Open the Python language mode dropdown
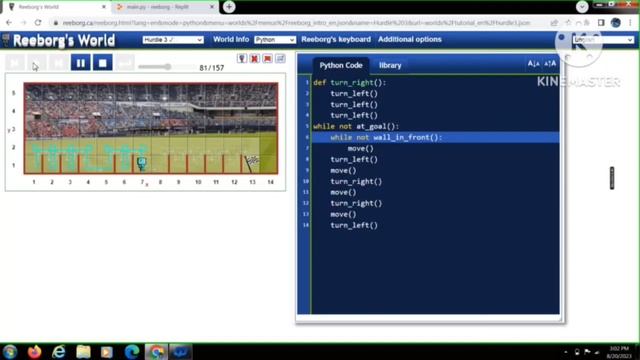This screenshot has width=640, height=360. pyautogui.click(x=275, y=40)
